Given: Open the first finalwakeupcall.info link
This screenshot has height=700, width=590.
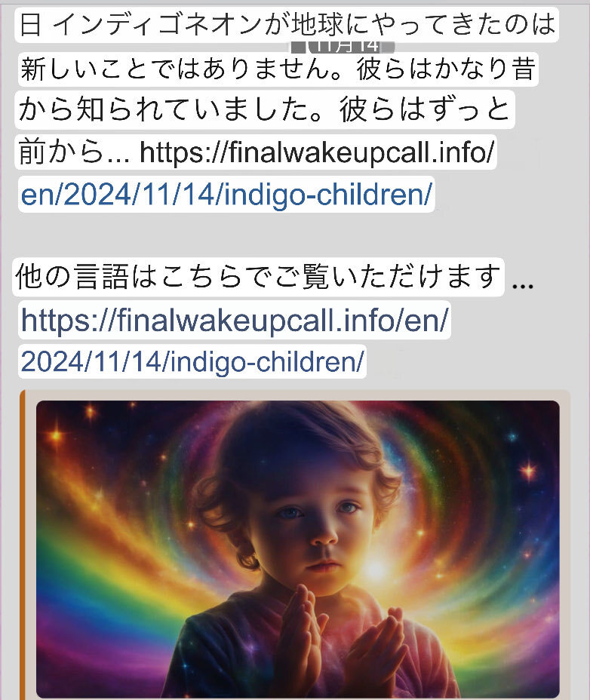Looking at the screenshot, I should click(x=317, y=152).
